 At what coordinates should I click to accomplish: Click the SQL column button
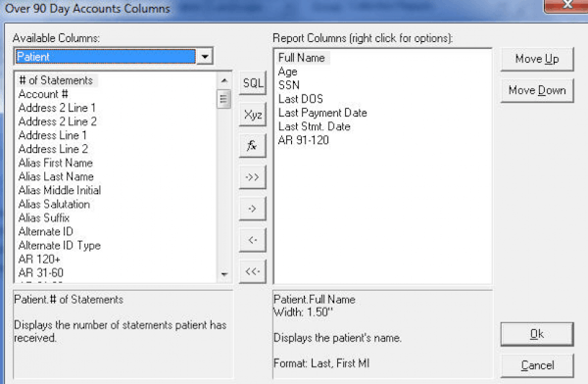[x=253, y=83]
